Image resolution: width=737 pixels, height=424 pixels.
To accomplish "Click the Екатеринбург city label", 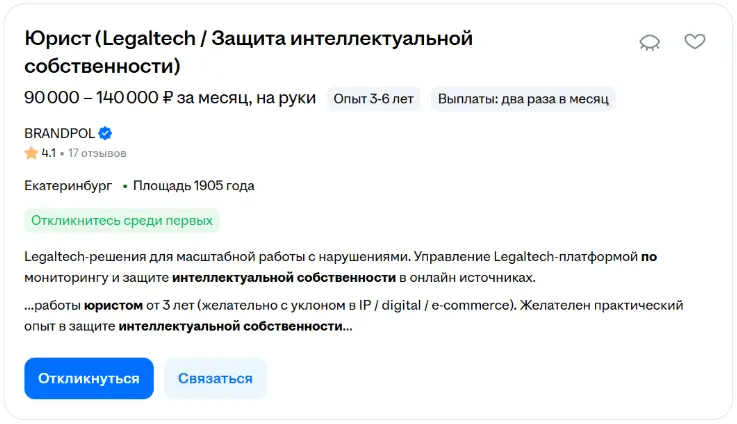I will [68, 186].
